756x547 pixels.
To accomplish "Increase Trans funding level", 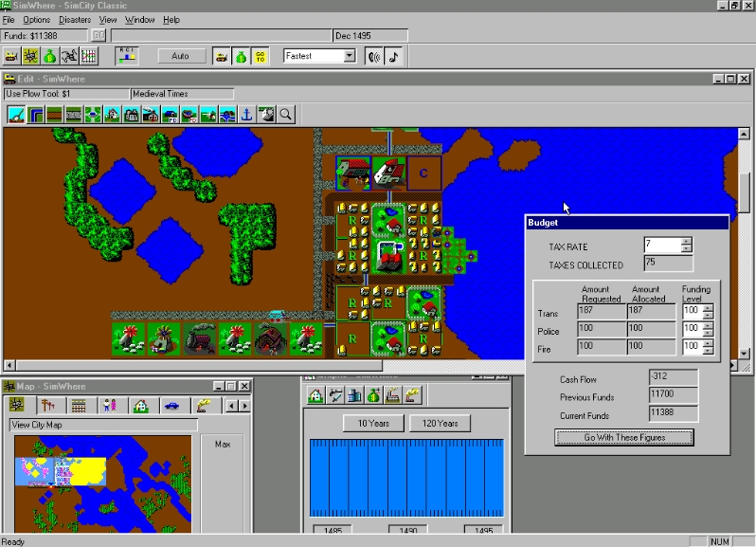I will click(x=708, y=308).
